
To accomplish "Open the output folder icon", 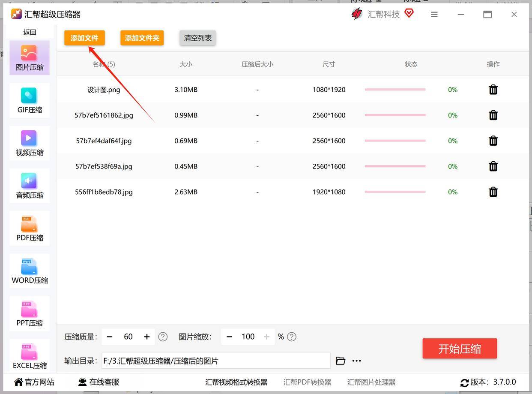I will pos(341,361).
